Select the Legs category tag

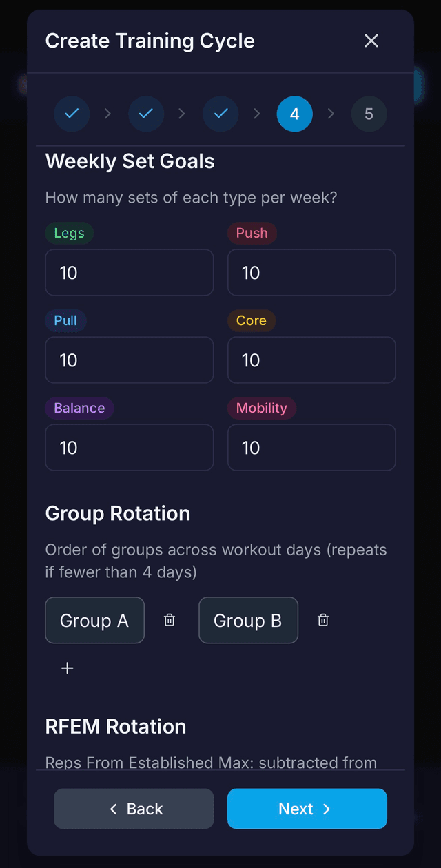click(x=69, y=233)
